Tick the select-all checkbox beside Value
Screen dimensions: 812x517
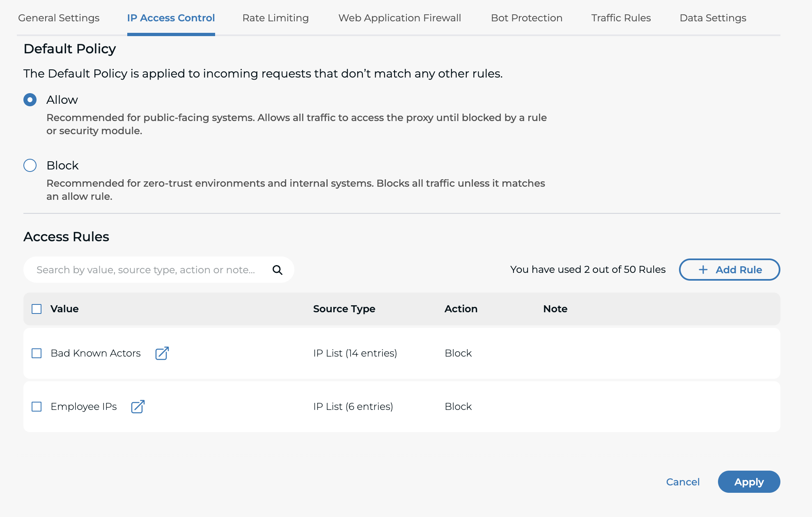37,309
